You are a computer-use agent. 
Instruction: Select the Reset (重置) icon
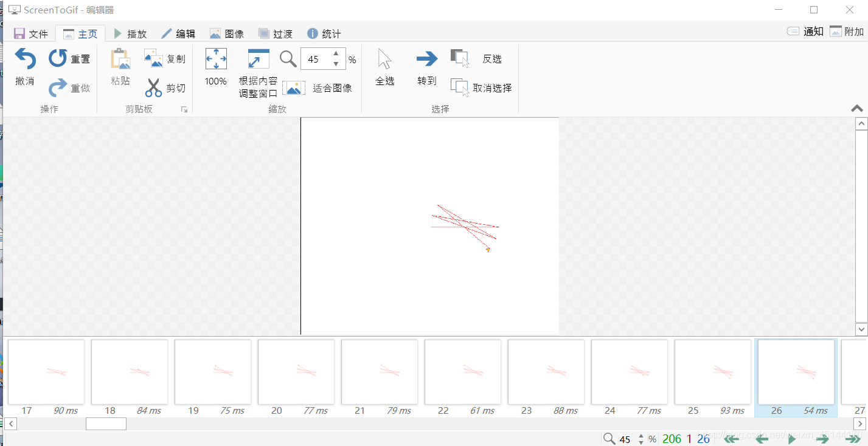(x=57, y=58)
